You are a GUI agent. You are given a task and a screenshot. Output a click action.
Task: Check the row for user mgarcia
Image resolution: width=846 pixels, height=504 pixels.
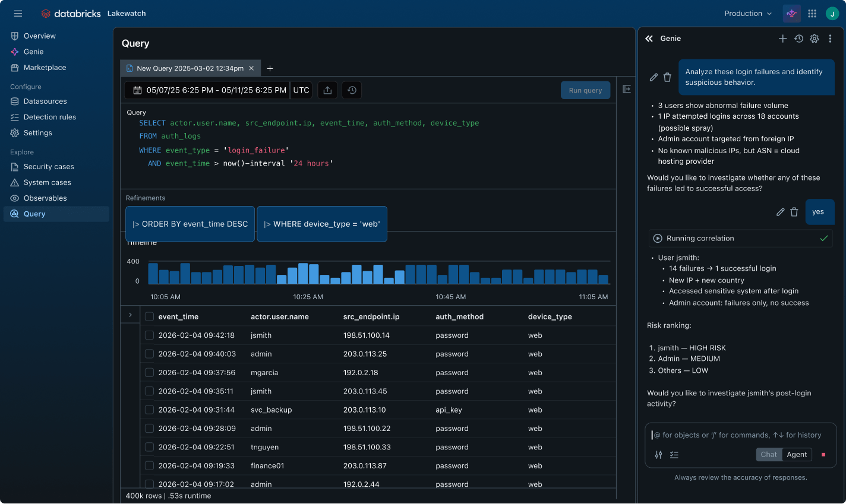click(149, 372)
